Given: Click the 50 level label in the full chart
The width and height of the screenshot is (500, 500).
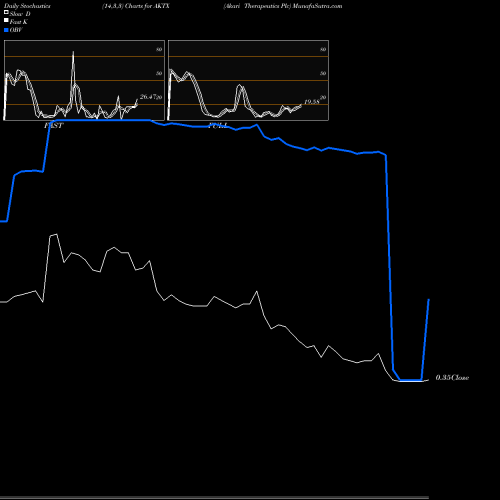Looking at the screenshot, I should click(x=323, y=73).
